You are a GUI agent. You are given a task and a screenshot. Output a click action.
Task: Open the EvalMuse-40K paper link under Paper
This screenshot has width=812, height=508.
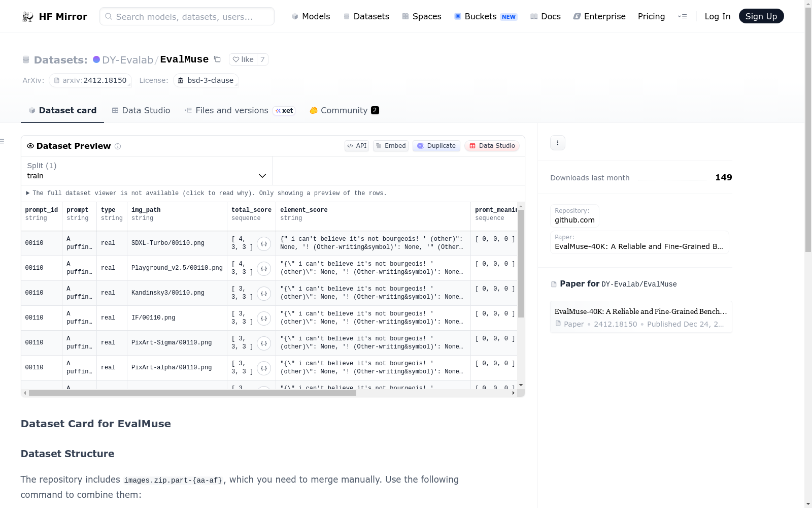click(639, 242)
